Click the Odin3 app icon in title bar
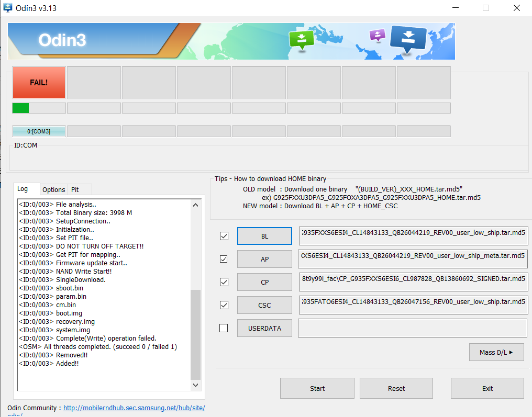532x417 pixels. pos(7,8)
